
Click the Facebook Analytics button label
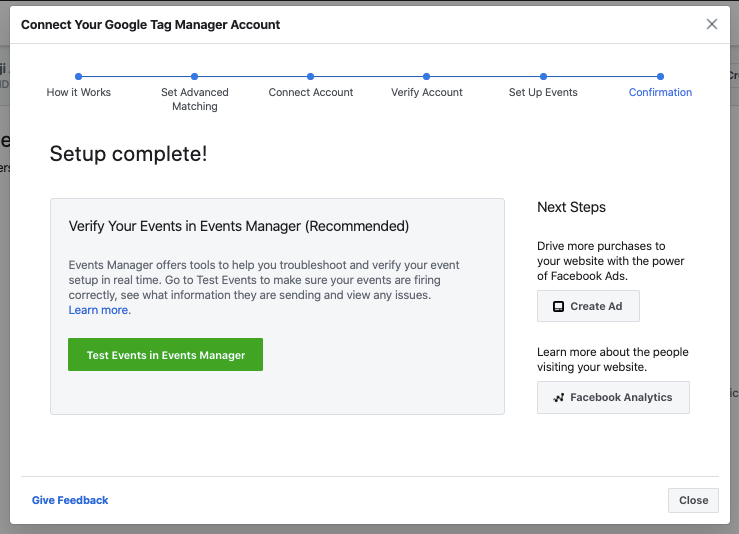(621, 397)
